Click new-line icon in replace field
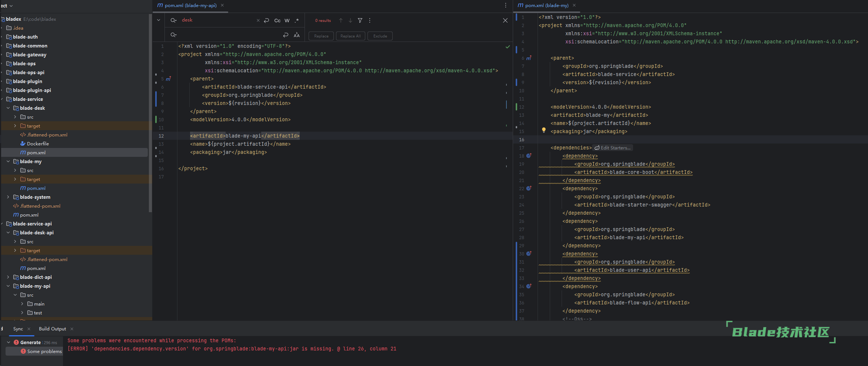This screenshot has height=366, width=868. 286,35
